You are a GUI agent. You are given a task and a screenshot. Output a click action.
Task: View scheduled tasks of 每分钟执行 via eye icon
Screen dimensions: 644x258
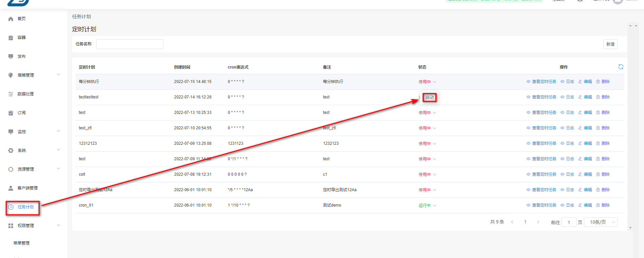tap(528, 82)
